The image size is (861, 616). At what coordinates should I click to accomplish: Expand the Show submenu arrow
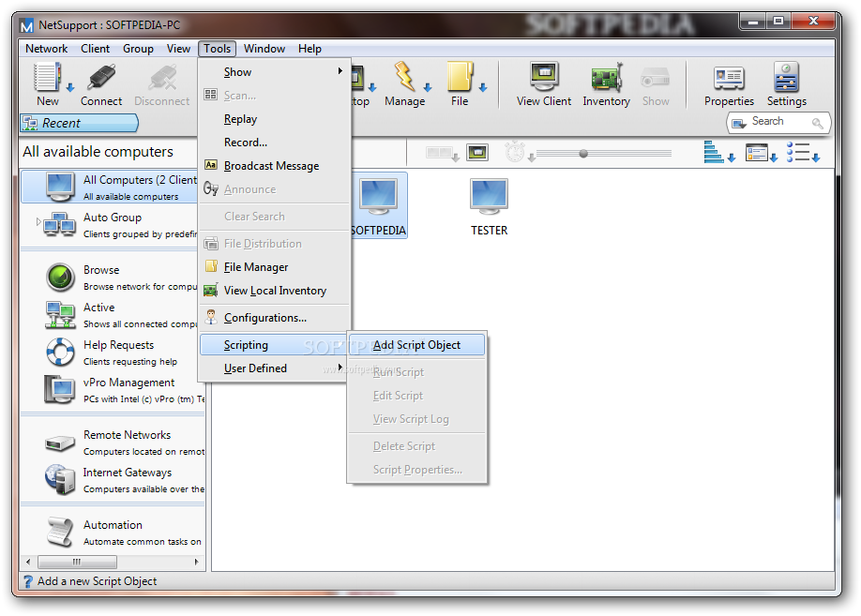click(340, 71)
